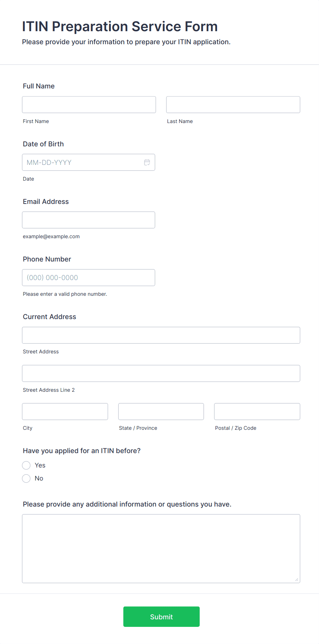Viewport: 319px width, 644px height.
Task: Focus the Street Address field
Action: [x=161, y=335]
